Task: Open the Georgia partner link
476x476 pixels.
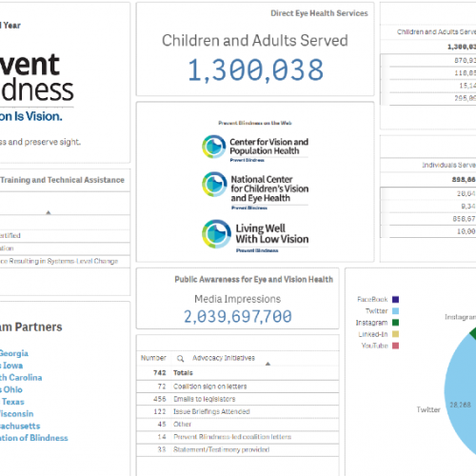Action: click(13, 353)
